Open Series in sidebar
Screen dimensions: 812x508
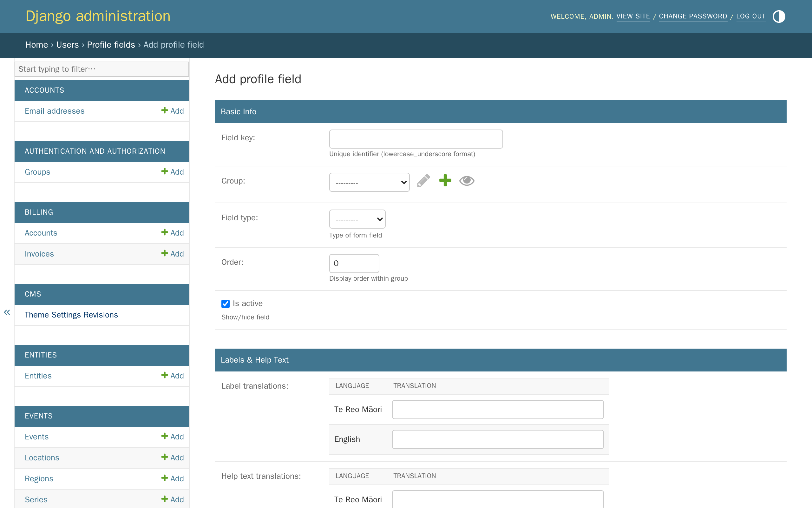click(36, 499)
